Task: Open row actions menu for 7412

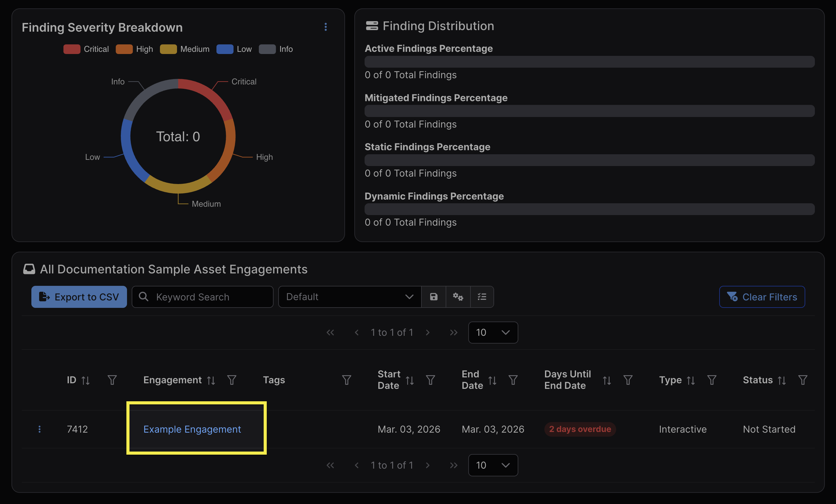Action: click(x=40, y=429)
